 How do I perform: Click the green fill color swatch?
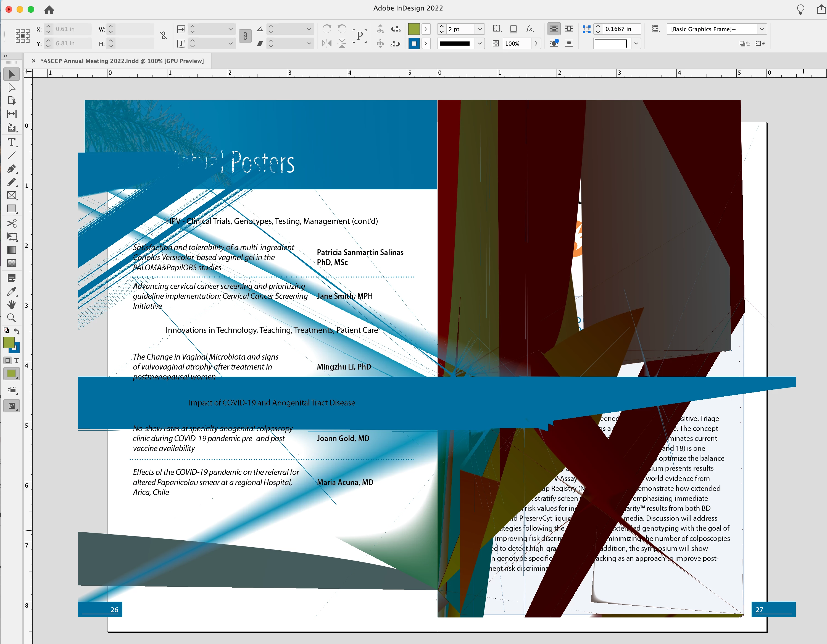(x=413, y=29)
